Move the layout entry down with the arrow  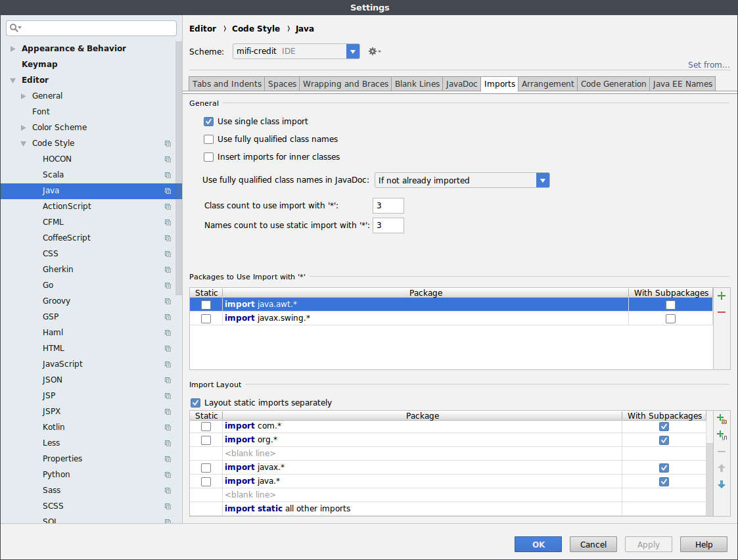(722, 484)
